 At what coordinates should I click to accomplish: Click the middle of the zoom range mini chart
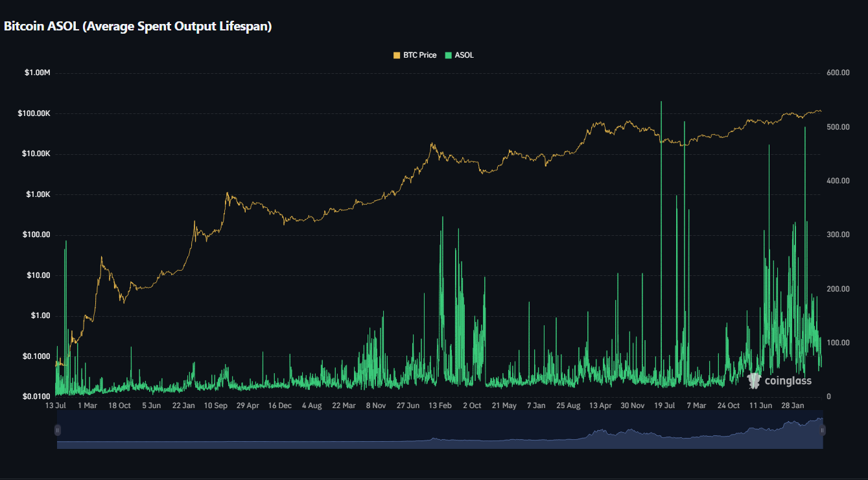pyautogui.click(x=440, y=430)
